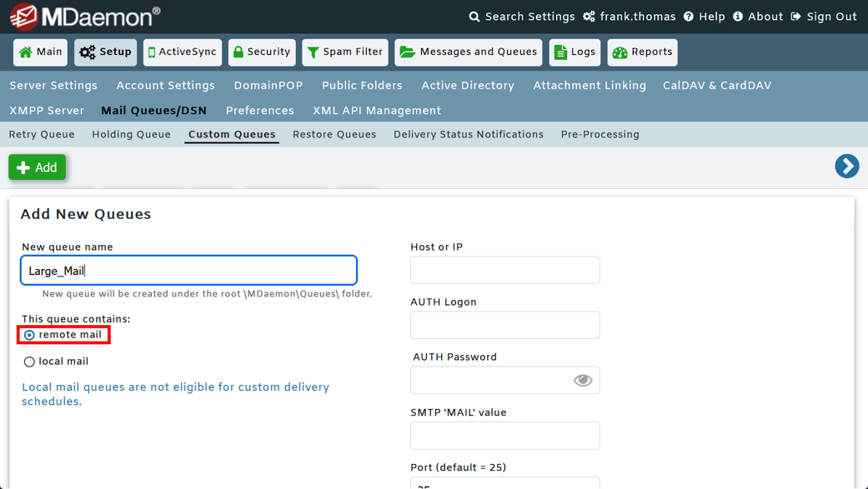Click the blue forward chevron circle

pyautogui.click(x=847, y=167)
